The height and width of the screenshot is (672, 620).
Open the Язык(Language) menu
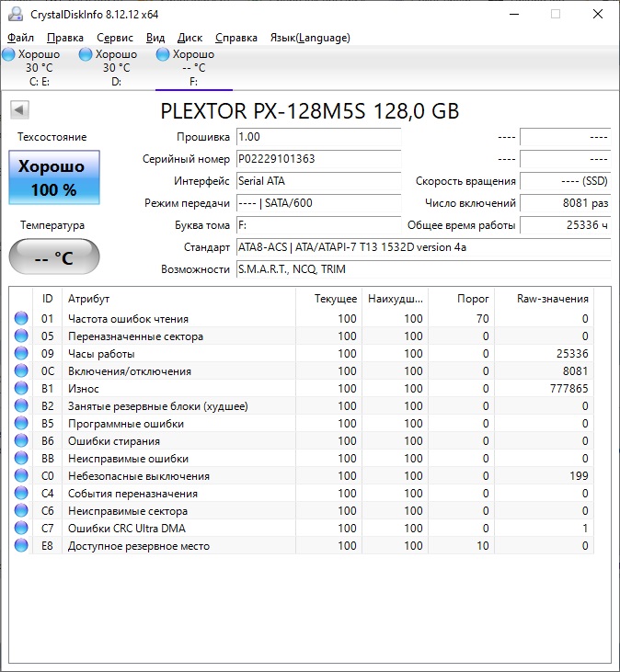pyautogui.click(x=310, y=38)
